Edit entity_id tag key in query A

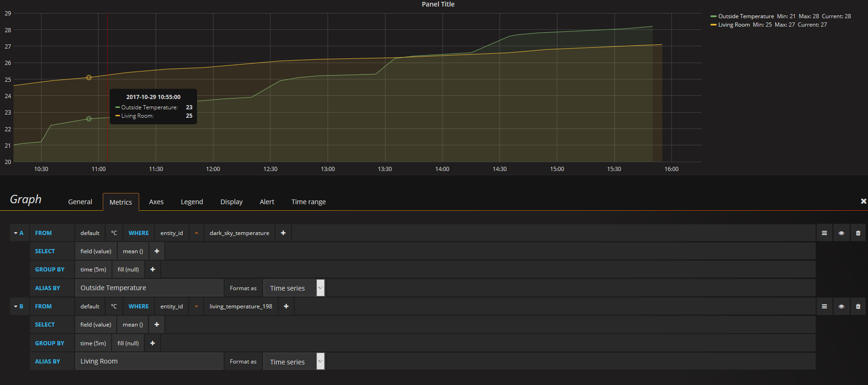point(172,233)
